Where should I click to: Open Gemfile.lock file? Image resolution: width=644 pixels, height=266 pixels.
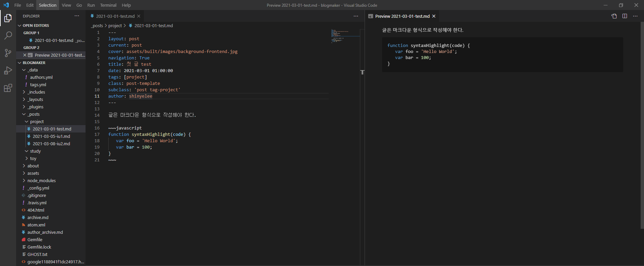point(51,247)
